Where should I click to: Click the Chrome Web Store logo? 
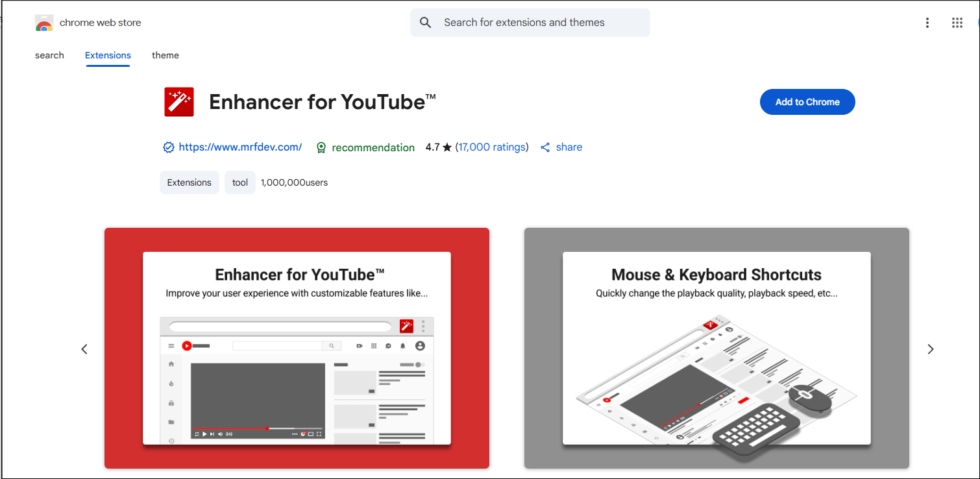pos(43,23)
